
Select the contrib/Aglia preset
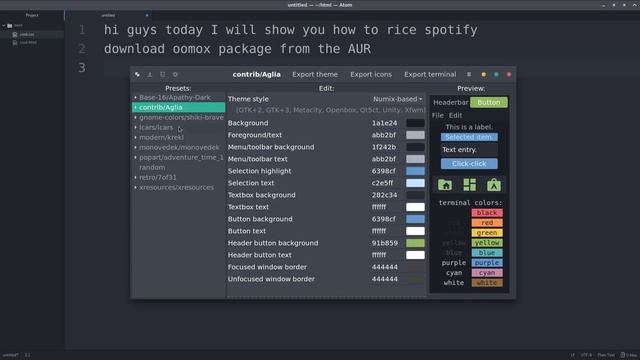point(178,107)
